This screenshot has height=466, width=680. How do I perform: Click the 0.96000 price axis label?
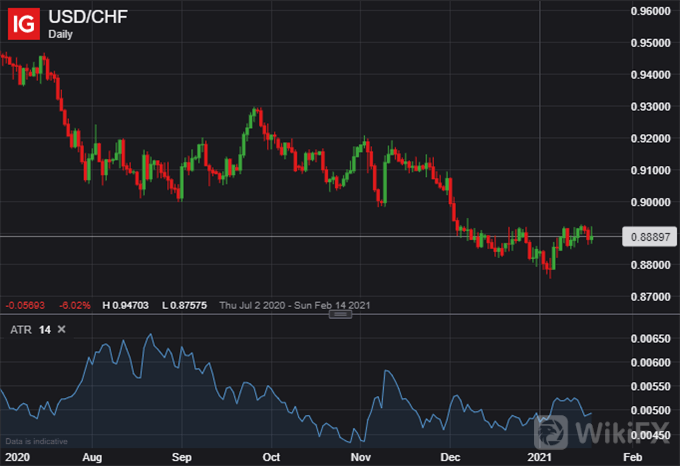[649, 11]
